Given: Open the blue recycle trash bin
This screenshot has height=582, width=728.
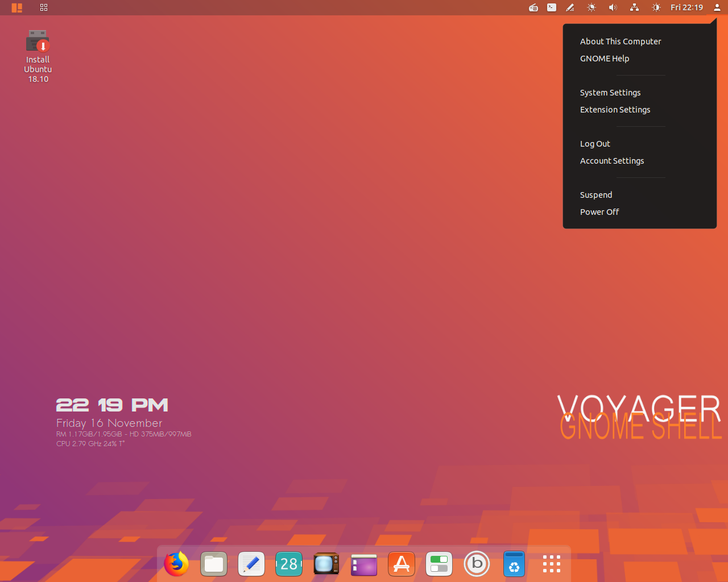Looking at the screenshot, I should [514, 564].
